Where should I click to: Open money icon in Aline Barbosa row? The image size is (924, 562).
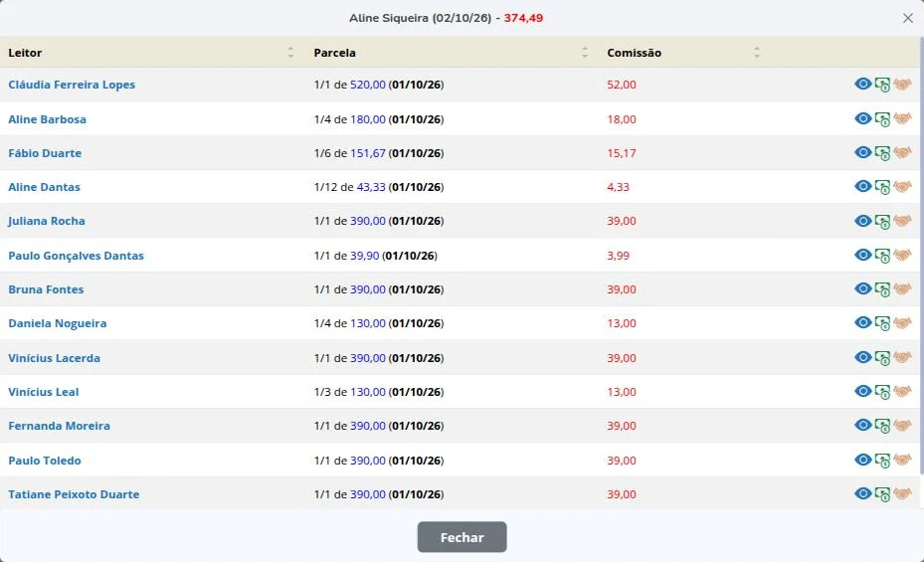(x=882, y=119)
